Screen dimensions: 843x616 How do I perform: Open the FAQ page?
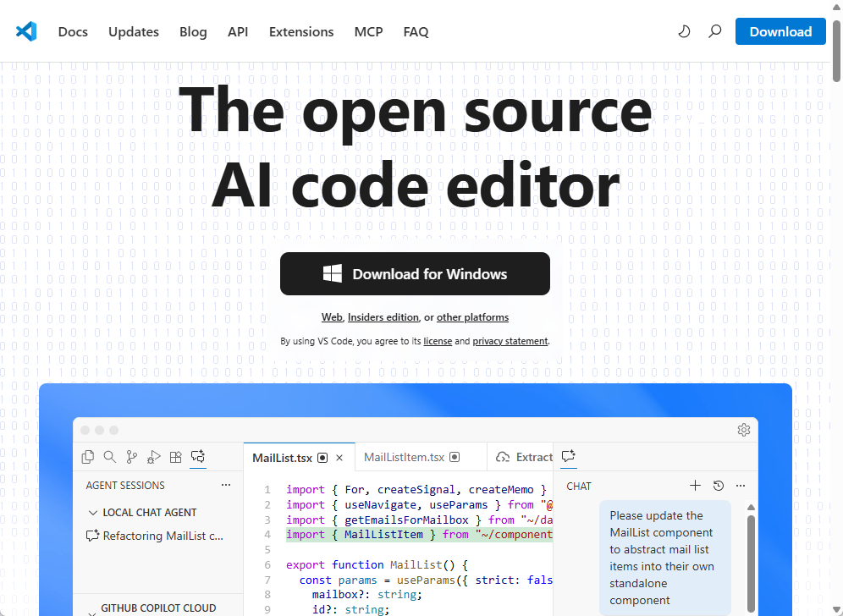click(416, 31)
